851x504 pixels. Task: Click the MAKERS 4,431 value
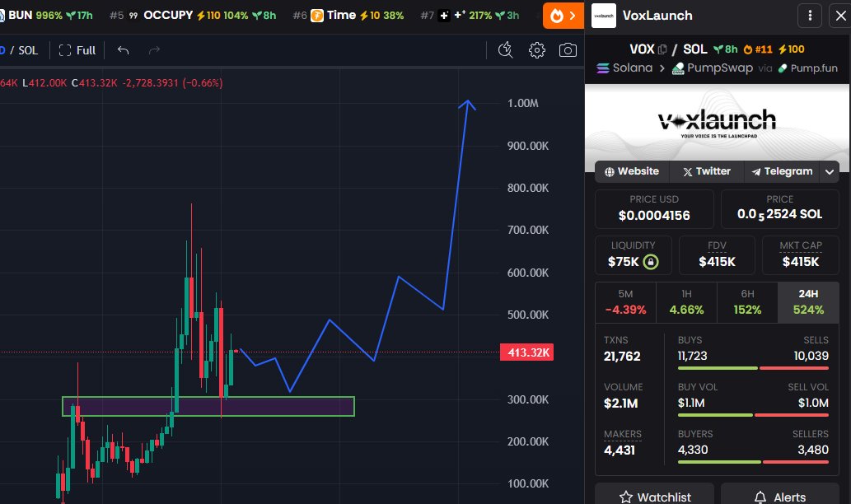coord(620,450)
